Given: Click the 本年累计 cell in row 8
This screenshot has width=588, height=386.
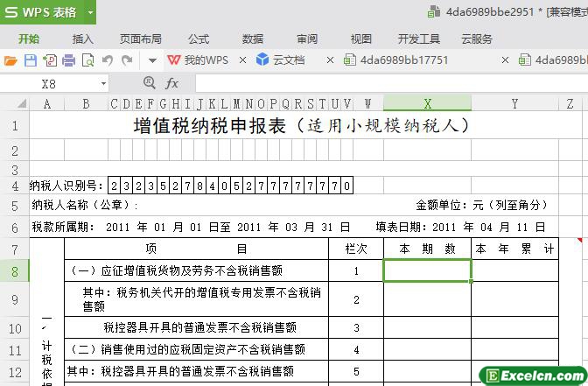Looking at the screenshot, I should point(514,270).
